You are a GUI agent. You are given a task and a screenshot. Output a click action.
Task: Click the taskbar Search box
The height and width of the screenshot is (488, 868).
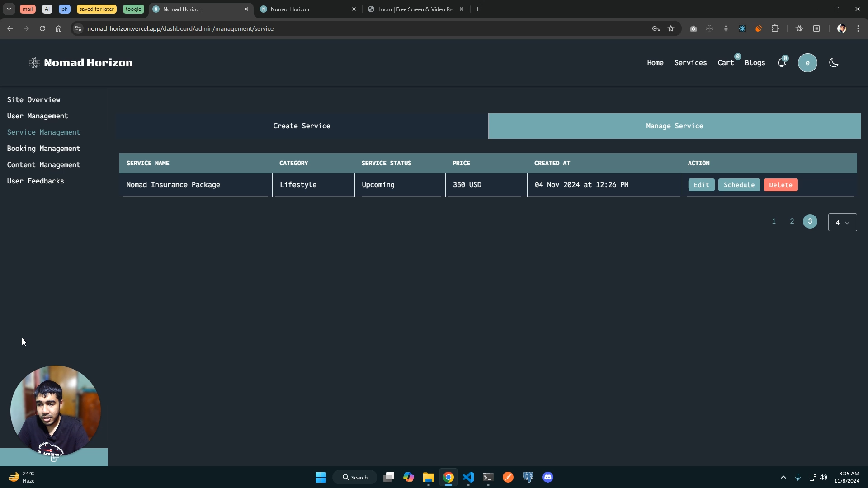click(x=355, y=477)
